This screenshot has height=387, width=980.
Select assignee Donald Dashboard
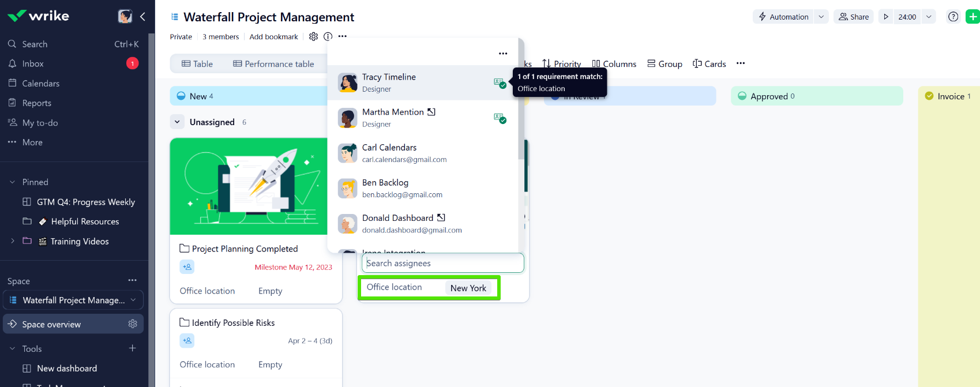coord(423,223)
